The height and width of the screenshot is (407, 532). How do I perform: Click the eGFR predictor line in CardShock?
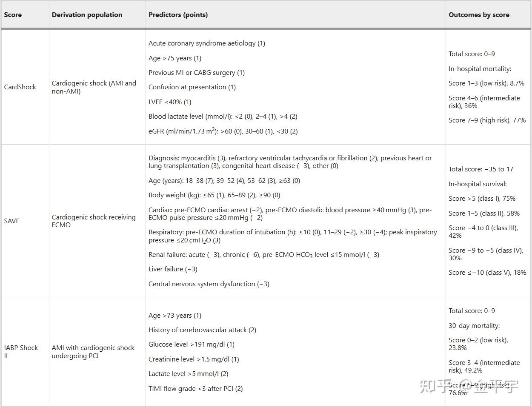coord(223,131)
